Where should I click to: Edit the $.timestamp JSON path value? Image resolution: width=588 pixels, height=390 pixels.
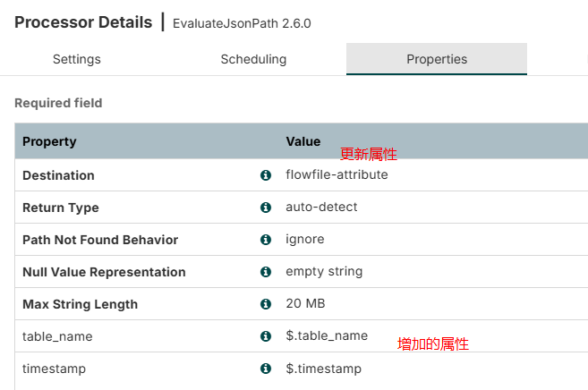323,369
